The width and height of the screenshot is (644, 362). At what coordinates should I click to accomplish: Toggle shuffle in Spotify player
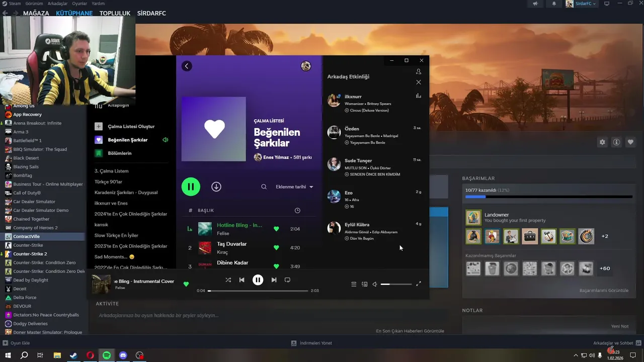tap(228, 280)
